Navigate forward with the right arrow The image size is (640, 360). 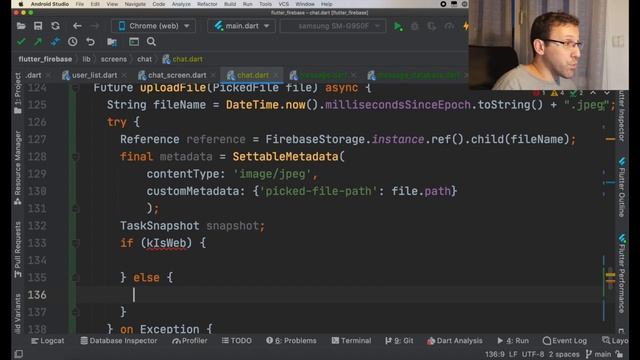point(95,26)
